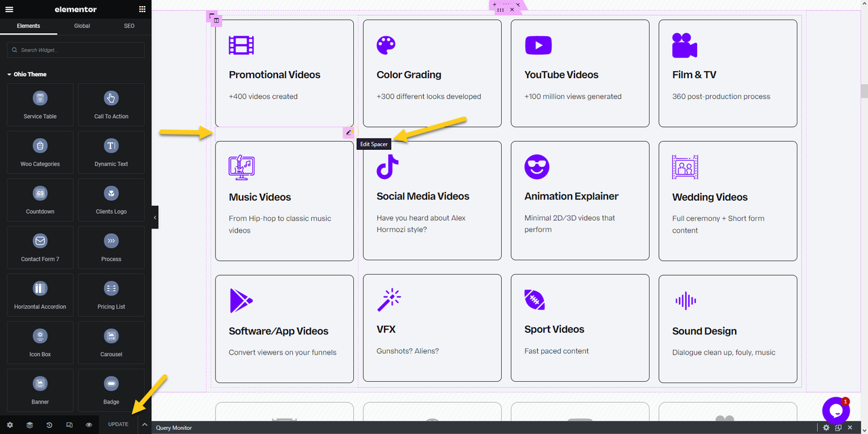Viewport: 868px width, 434px height.
Task: Select the Process widget
Action: 111,248
